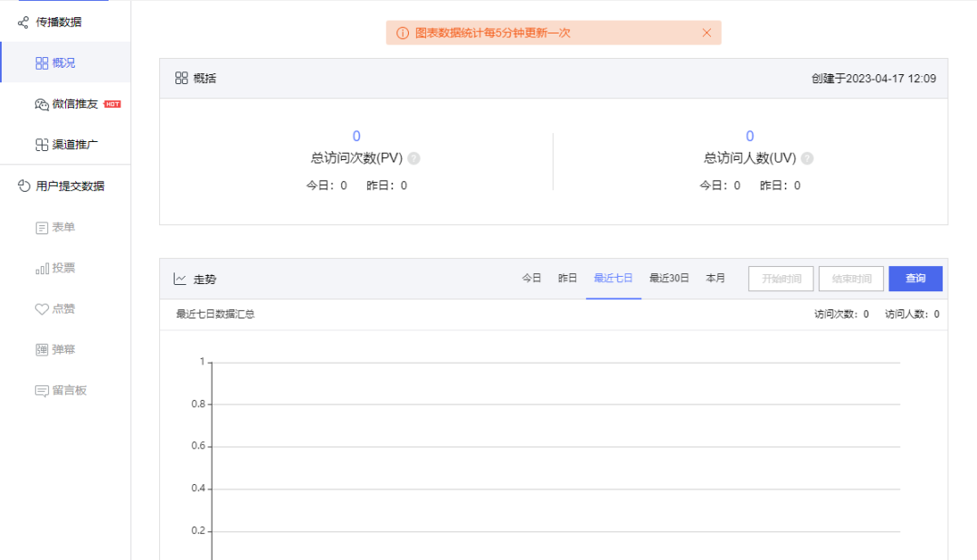Switch to the 昨日 trend tab
Screen dimensions: 977x560
click(567, 279)
